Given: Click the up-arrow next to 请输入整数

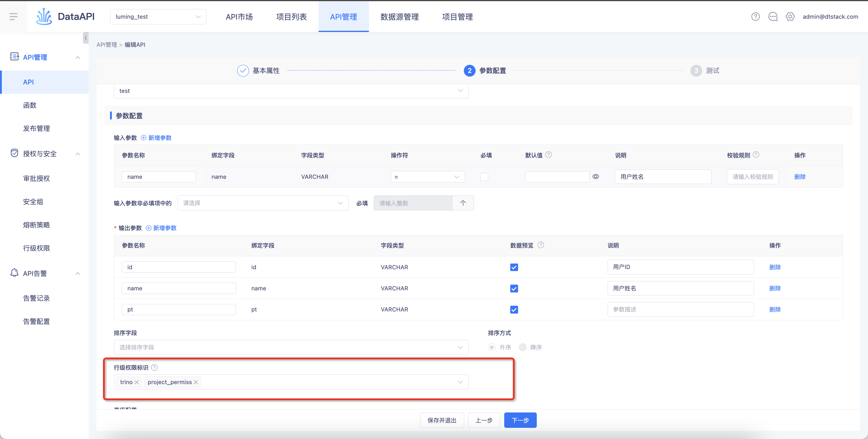Looking at the screenshot, I should [x=463, y=203].
